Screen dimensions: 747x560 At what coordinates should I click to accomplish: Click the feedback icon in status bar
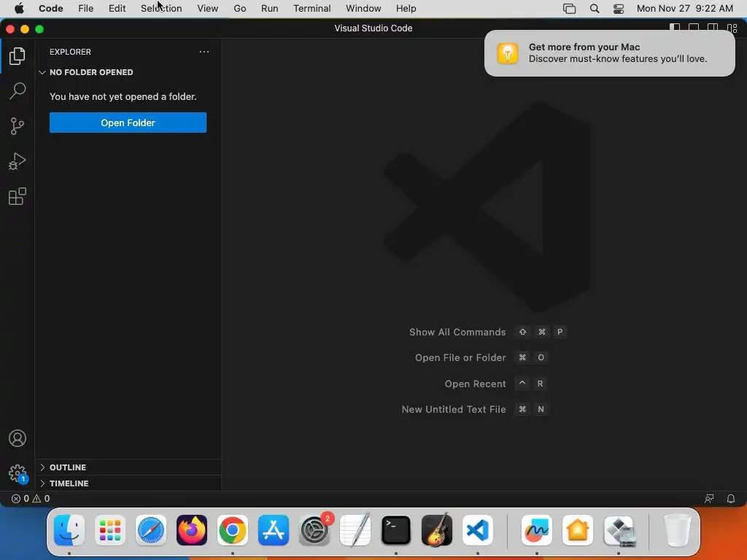point(709,499)
